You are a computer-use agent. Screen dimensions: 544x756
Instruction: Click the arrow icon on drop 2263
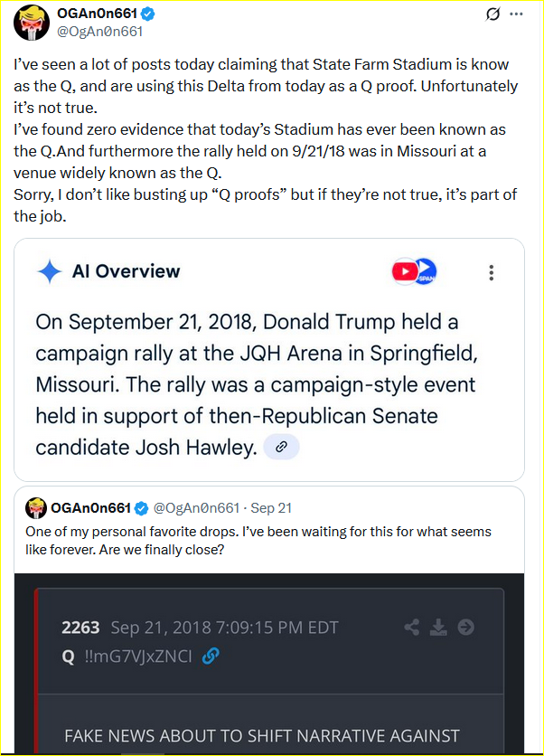click(x=465, y=627)
